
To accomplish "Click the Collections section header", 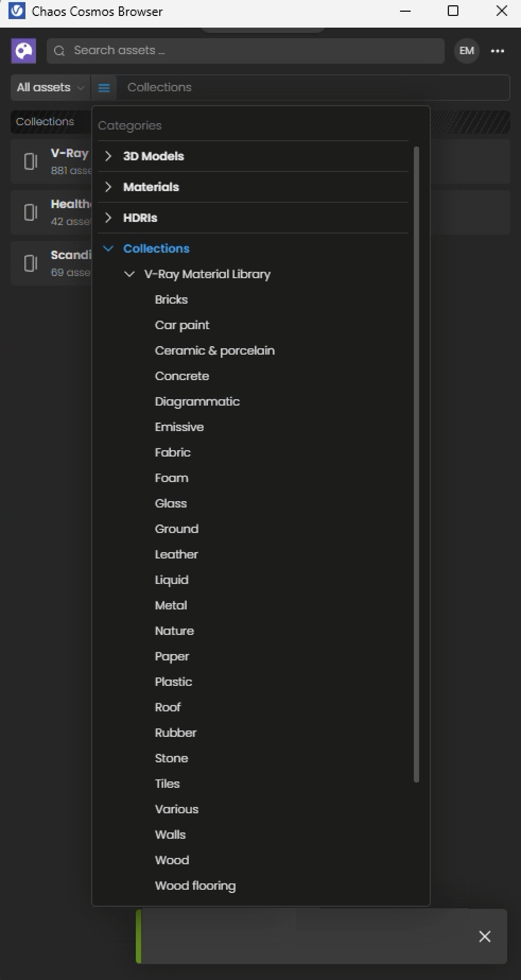I will tap(45, 122).
